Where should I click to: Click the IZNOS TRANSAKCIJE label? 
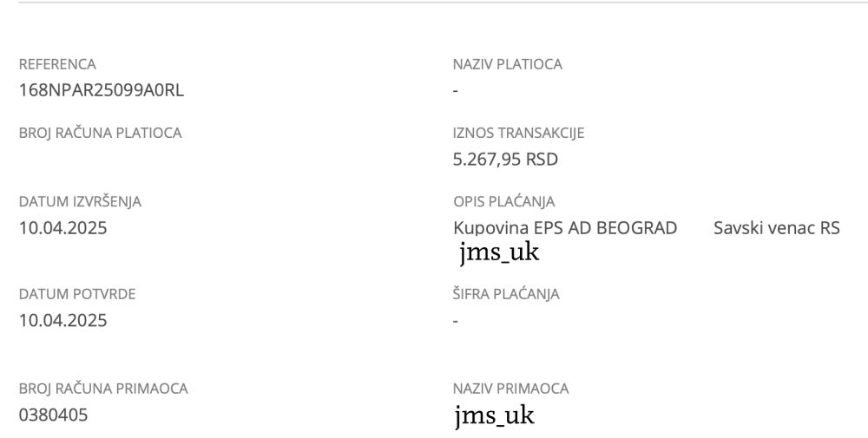coord(519,133)
